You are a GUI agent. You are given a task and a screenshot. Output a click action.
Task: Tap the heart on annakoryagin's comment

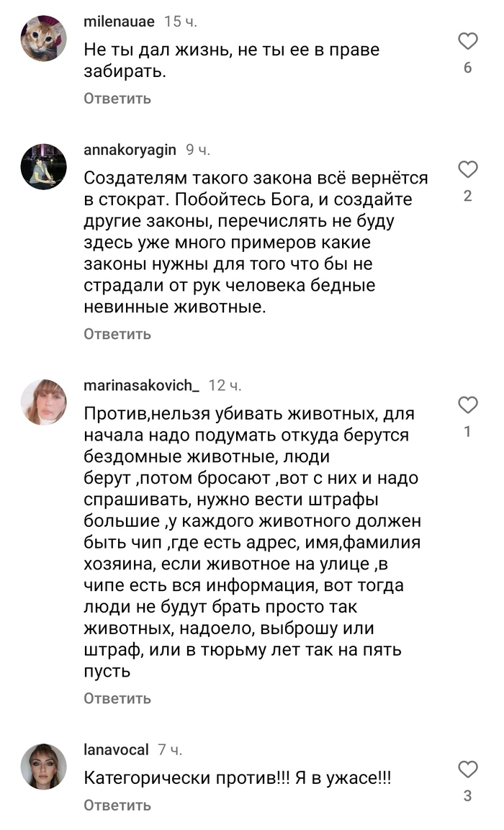coord(468,170)
